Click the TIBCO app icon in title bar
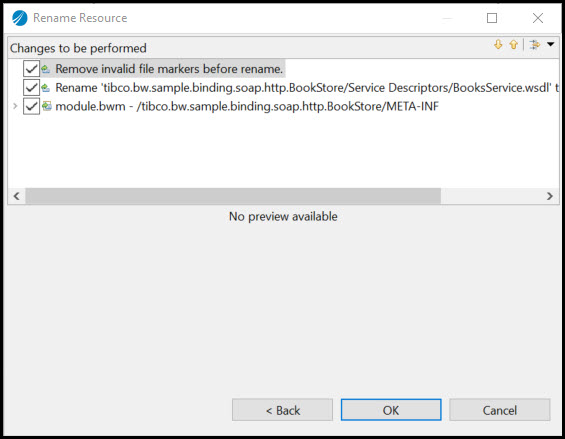Screen dimensions: 565x439 19,18
